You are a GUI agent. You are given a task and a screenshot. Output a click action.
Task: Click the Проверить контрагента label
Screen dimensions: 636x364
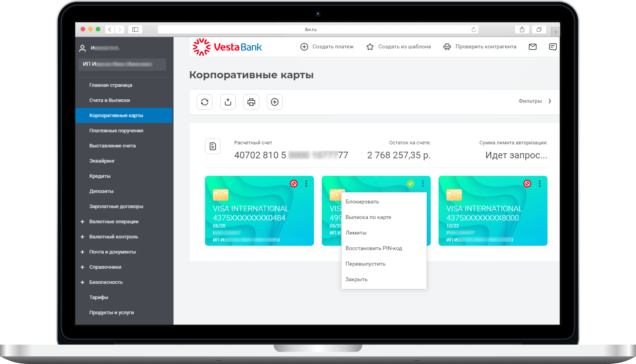coord(486,47)
